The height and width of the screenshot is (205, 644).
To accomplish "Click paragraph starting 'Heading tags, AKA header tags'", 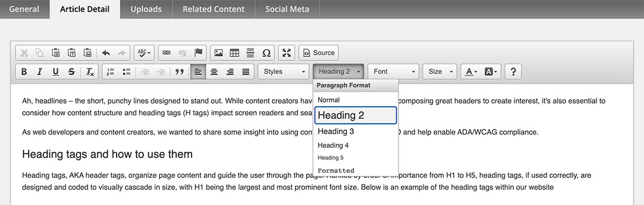I will click(x=306, y=182).
